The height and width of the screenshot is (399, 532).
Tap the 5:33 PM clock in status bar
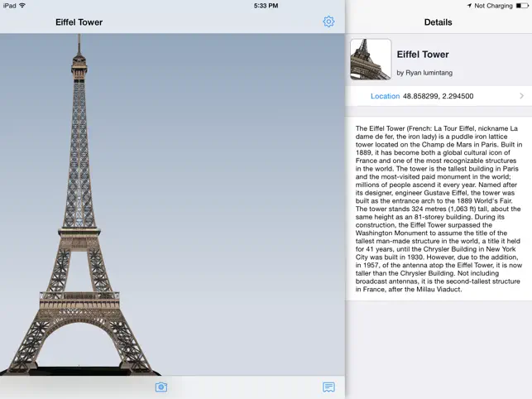[x=266, y=6]
